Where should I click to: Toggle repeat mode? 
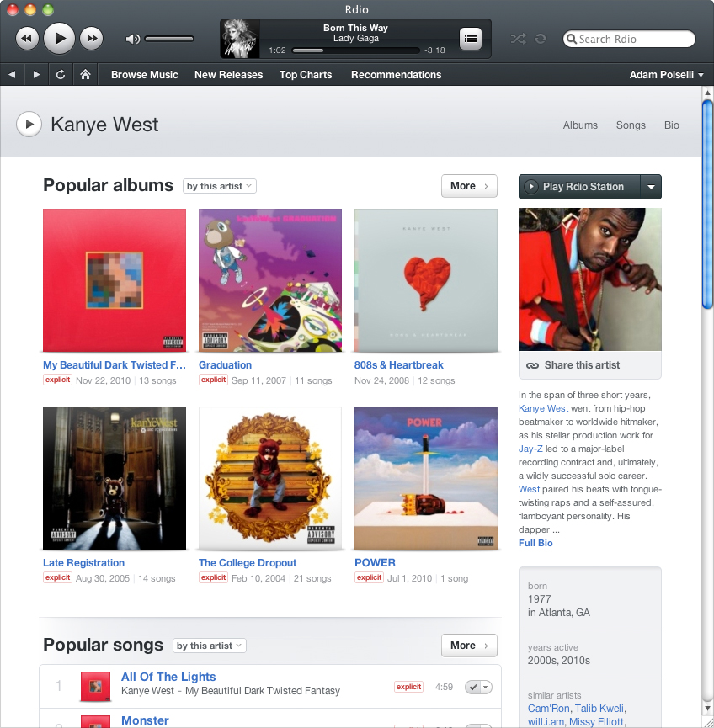point(541,39)
